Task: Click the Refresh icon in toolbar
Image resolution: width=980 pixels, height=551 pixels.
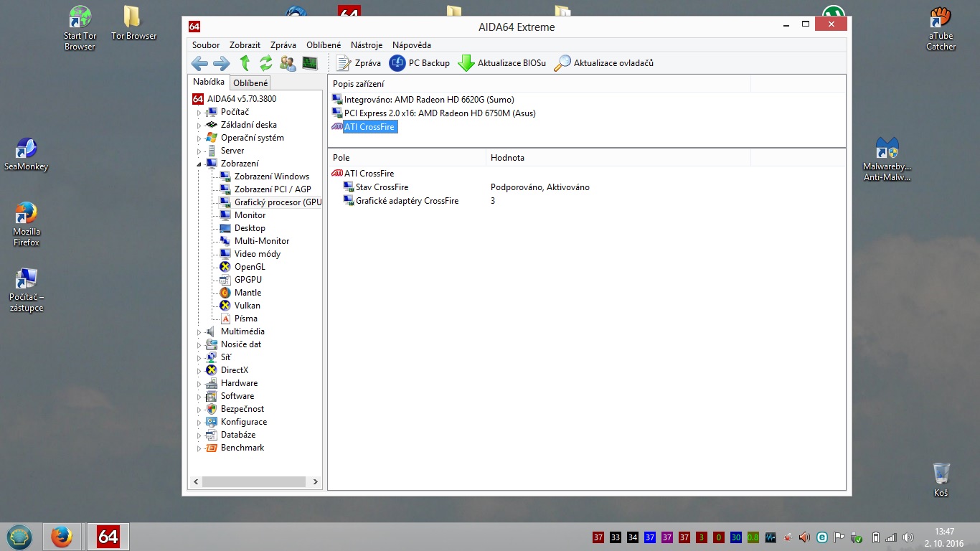Action: point(266,63)
